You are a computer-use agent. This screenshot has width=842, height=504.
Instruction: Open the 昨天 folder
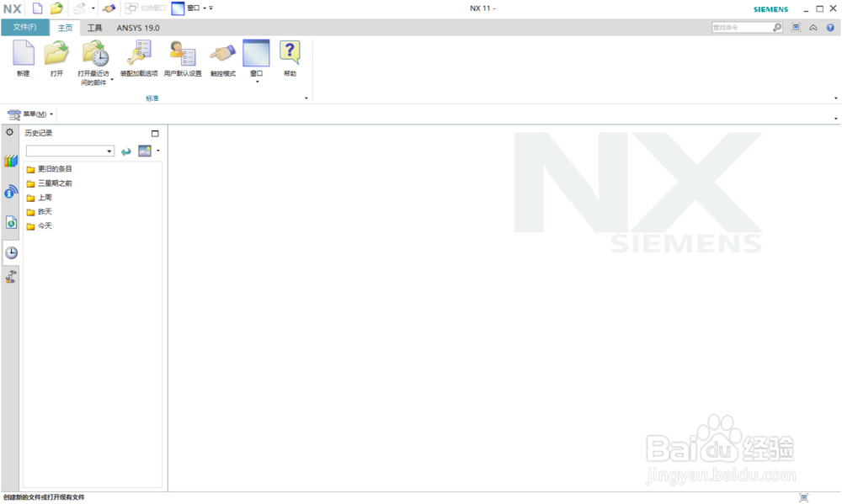[x=40, y=212]
